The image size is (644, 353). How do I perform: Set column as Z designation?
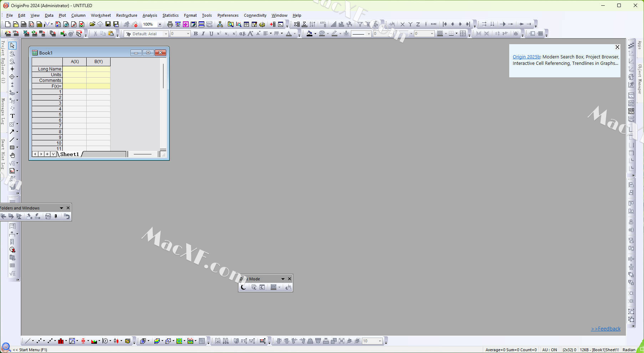pos(418,24)
